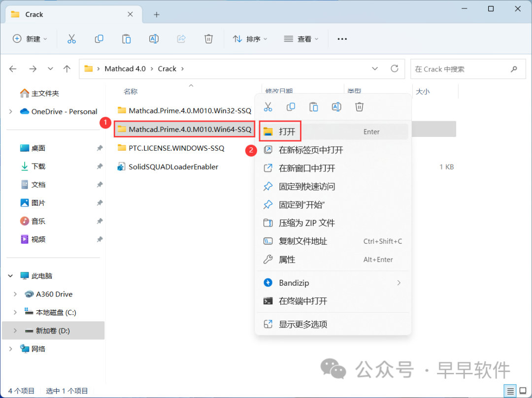Go forward with the right arrow button
This screenshot has height=398, width=532.
click(33, 69)
